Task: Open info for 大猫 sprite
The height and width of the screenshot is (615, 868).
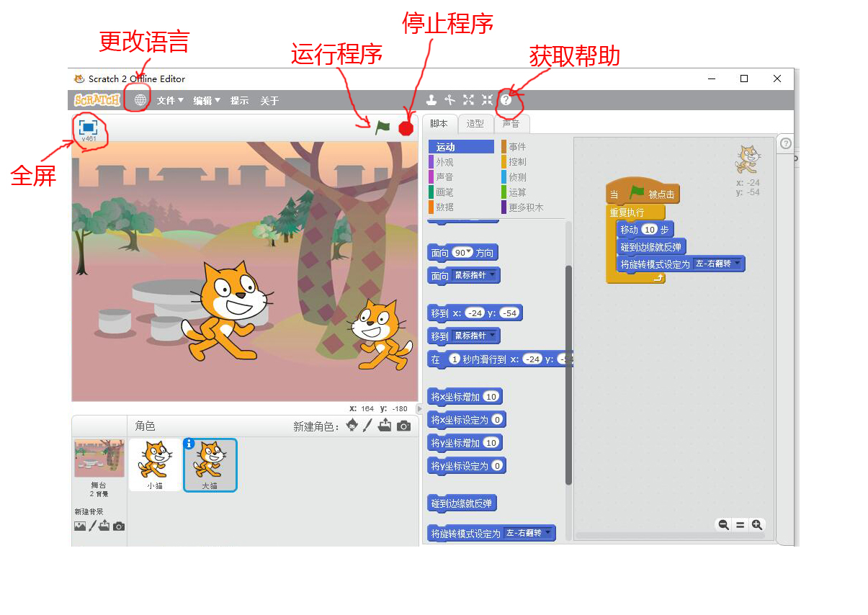Action: pos(189,444)
